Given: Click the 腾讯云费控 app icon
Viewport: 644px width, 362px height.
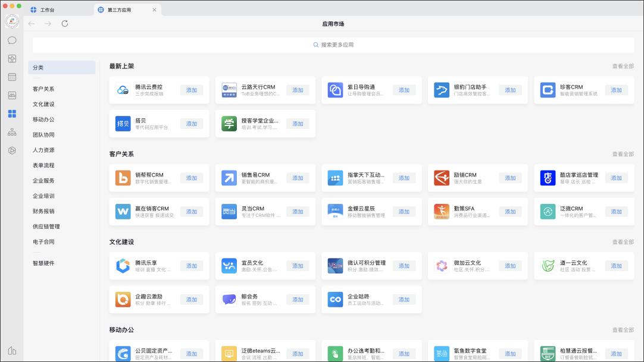Looking at the screenshot, I should click(123, 90).
